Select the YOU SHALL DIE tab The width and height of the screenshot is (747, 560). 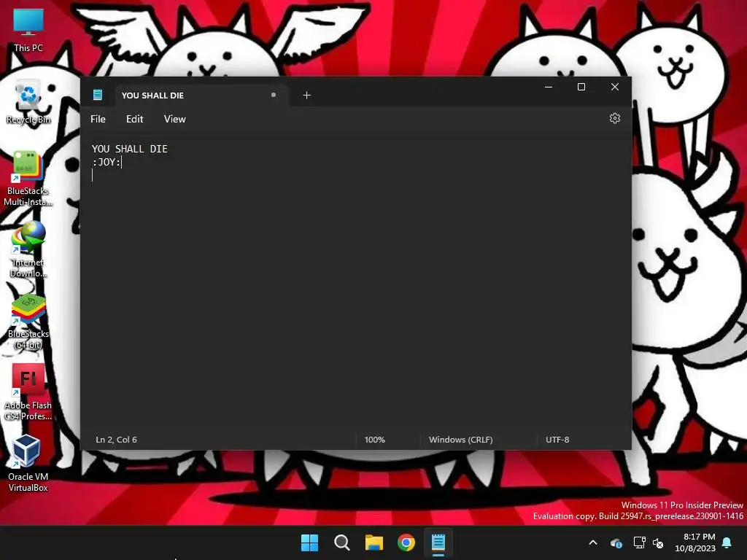(201, 96)
